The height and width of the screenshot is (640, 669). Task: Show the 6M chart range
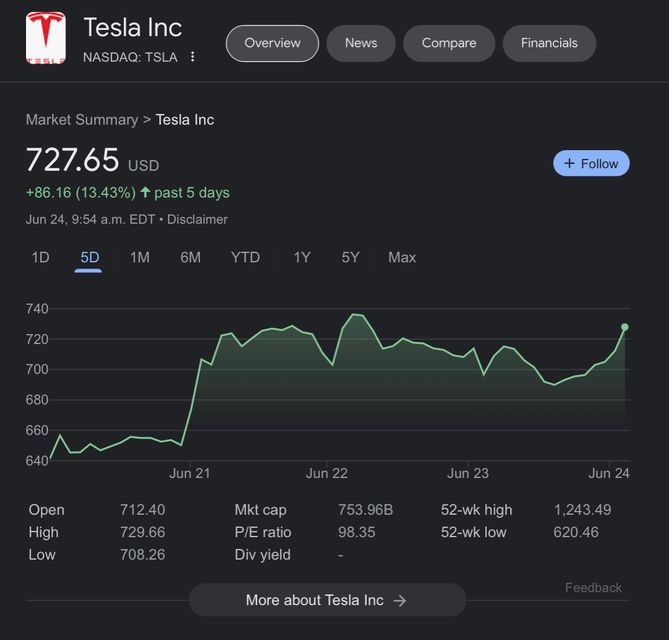point(190,258)
